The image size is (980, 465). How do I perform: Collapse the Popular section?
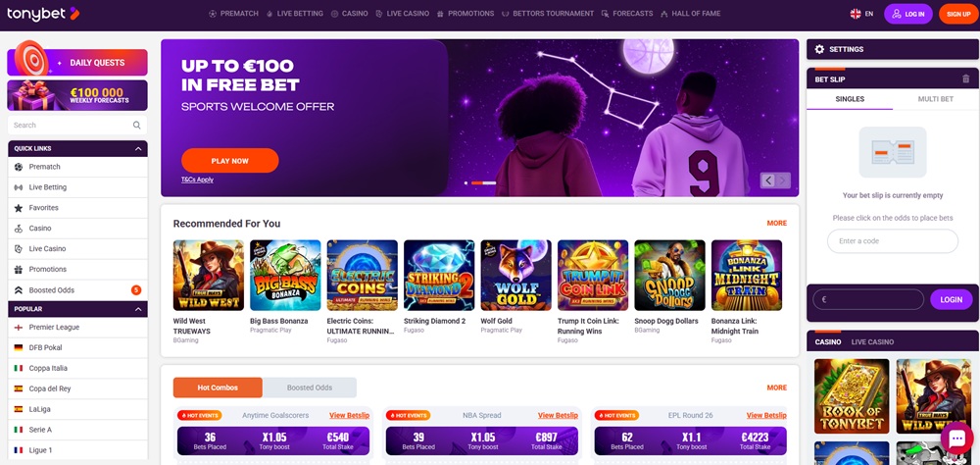(x=138, y=309)
